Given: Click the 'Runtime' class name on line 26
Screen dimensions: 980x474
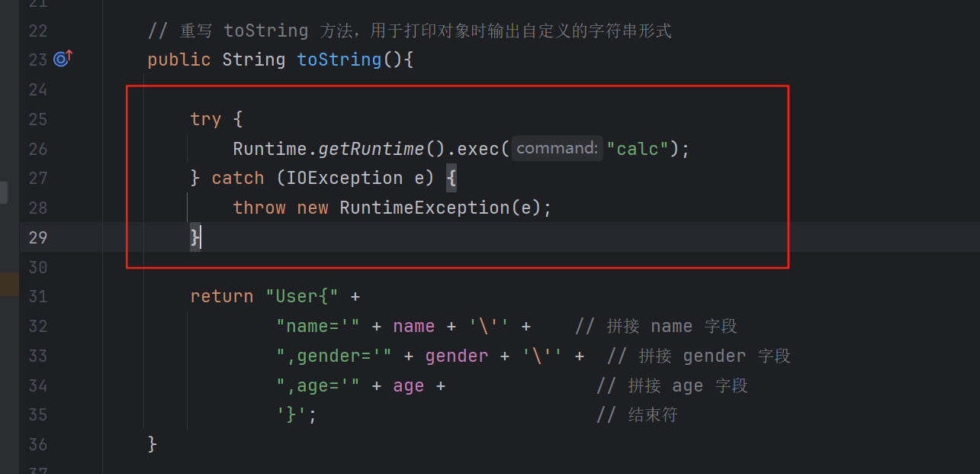Looking at the screenshot, I should [x=270, y=149].
